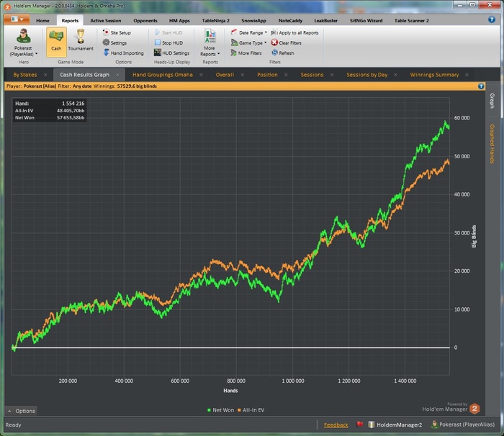
Task: Click Hold'em Manager 2 logo badge
Action: pos(474,409)
